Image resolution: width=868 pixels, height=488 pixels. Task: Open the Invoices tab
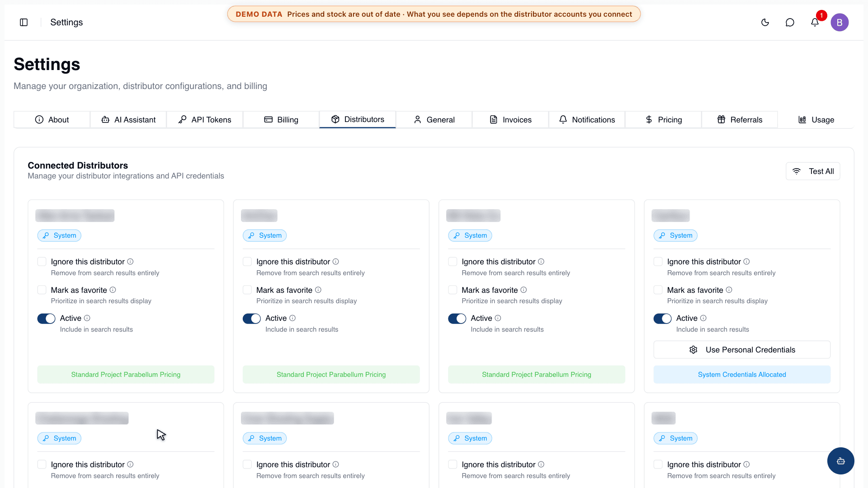click(x=510, y=120)
